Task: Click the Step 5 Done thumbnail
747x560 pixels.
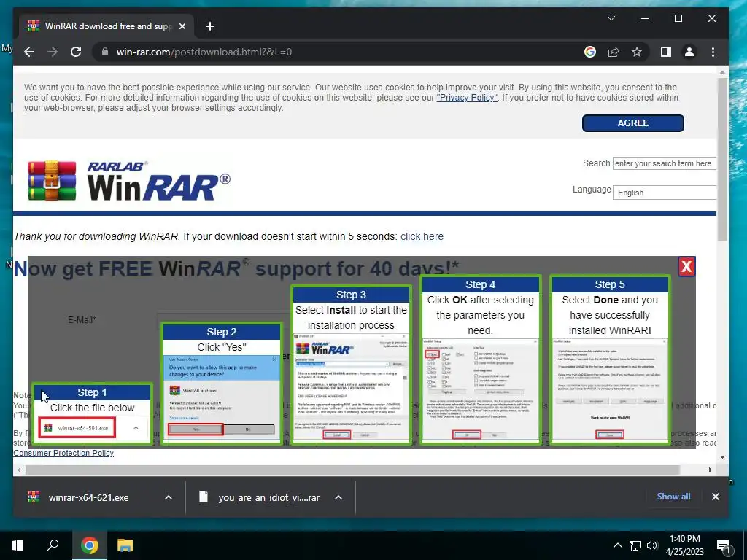Action: point(610,360)
